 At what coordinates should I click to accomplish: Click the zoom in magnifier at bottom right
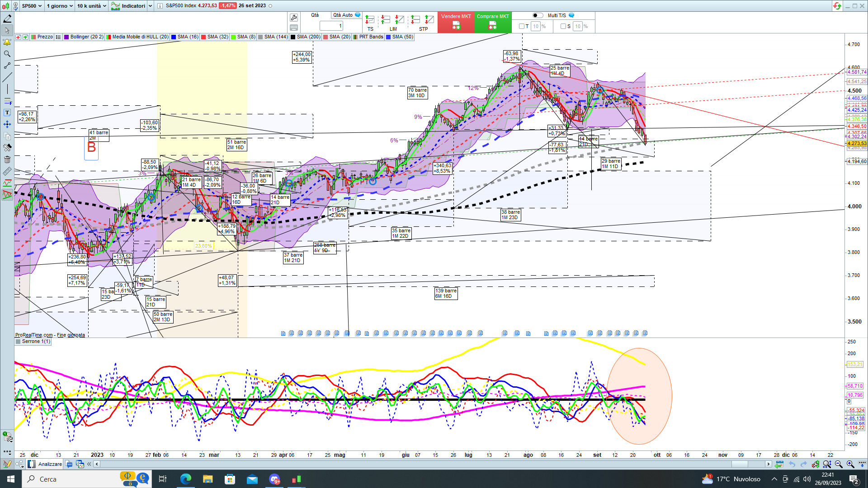click(850, 464)
